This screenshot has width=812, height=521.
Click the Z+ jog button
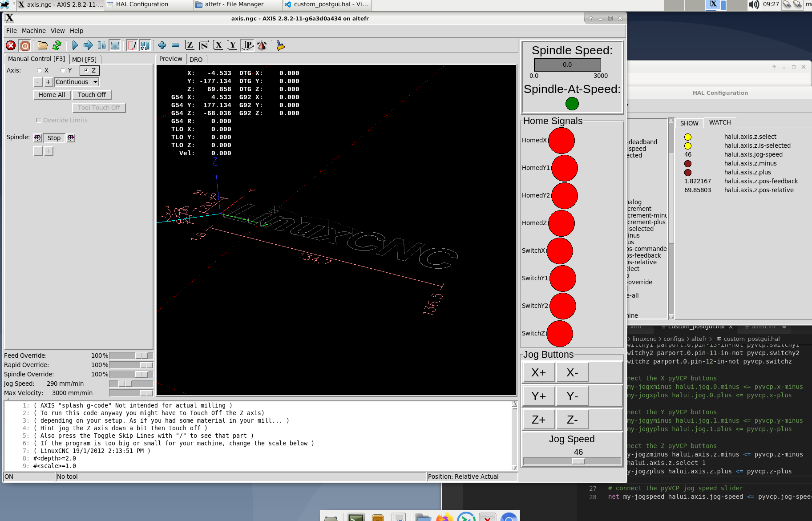pos(539,420)
